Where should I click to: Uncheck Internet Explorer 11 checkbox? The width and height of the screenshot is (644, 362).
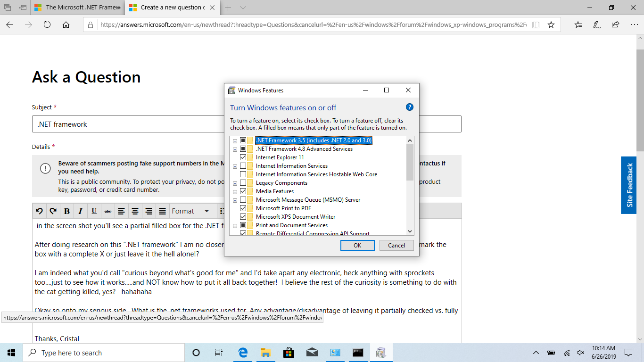[243, 157]
